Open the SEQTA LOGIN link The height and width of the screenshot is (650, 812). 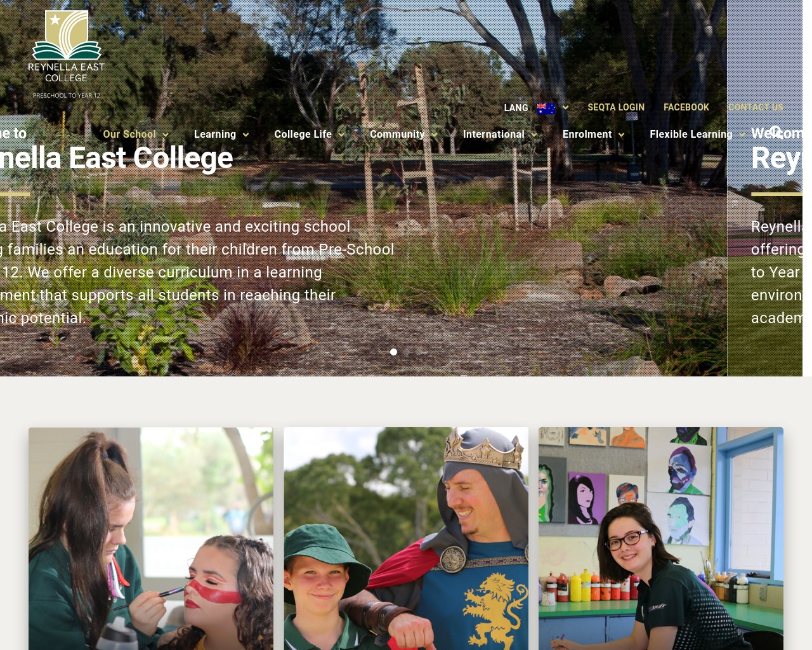pyautogui.click(x=616, y=107)
